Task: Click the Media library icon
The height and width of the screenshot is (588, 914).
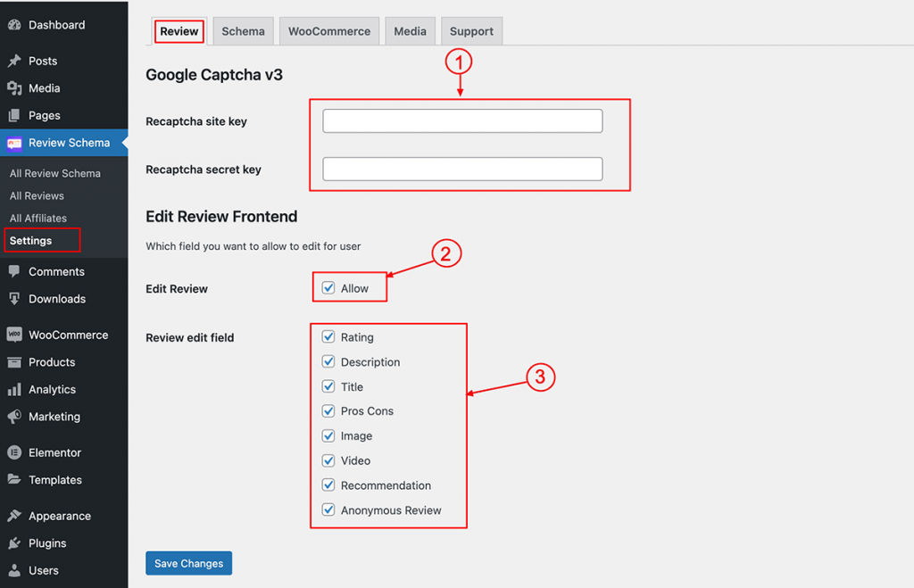Action: point(14,88)
